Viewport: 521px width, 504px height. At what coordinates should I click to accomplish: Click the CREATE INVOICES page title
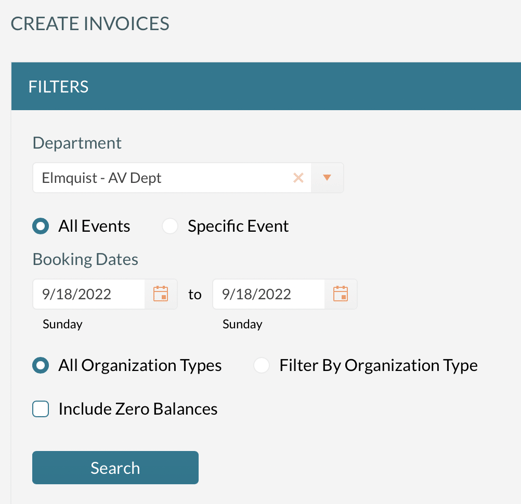90,24
